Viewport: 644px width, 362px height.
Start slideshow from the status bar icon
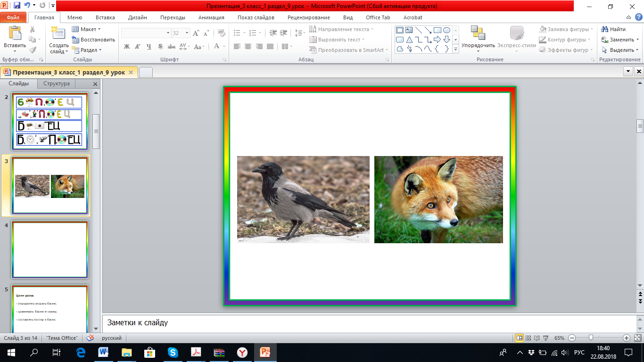(546, 338)
